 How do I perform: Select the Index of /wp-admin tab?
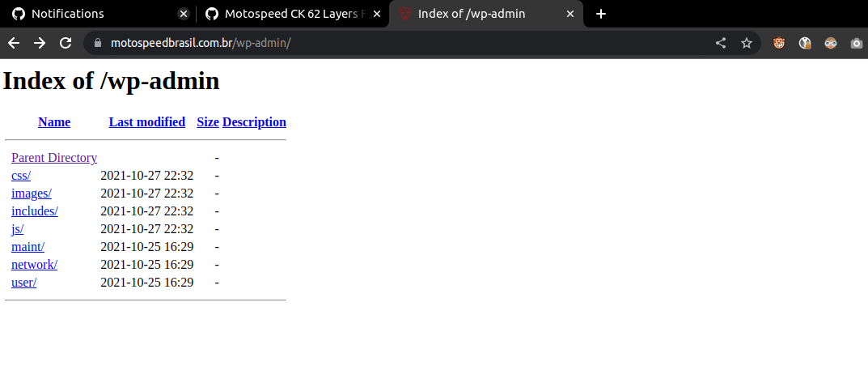pos(486,14)
